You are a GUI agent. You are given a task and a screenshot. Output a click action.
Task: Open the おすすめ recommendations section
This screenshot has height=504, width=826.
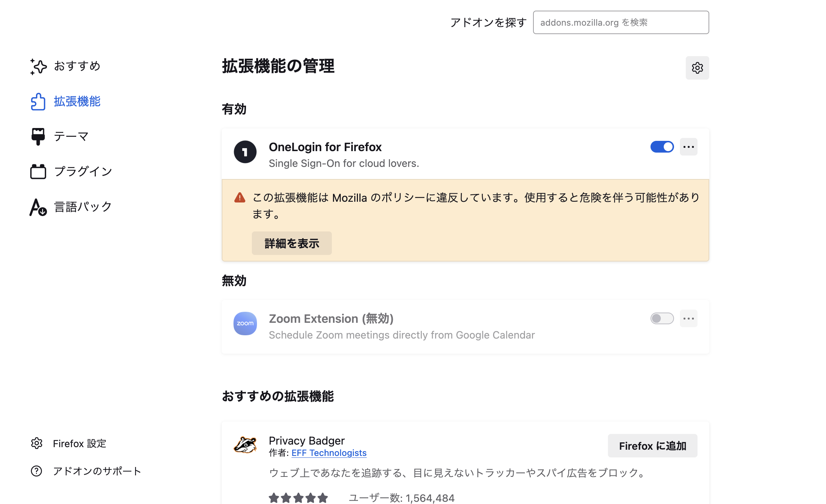[65, 66]
